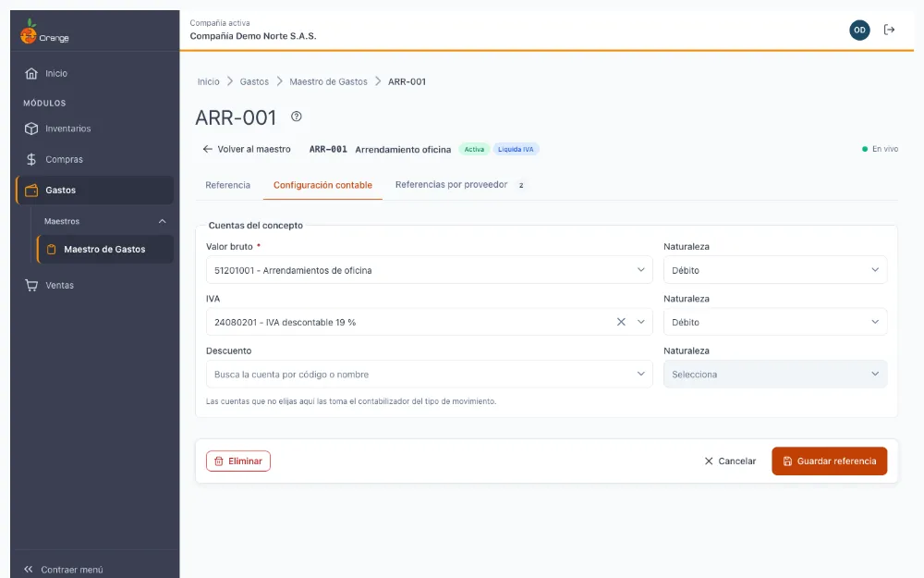
Task: Open the Descuento account dropdown
Action: (x=641, y=374)
